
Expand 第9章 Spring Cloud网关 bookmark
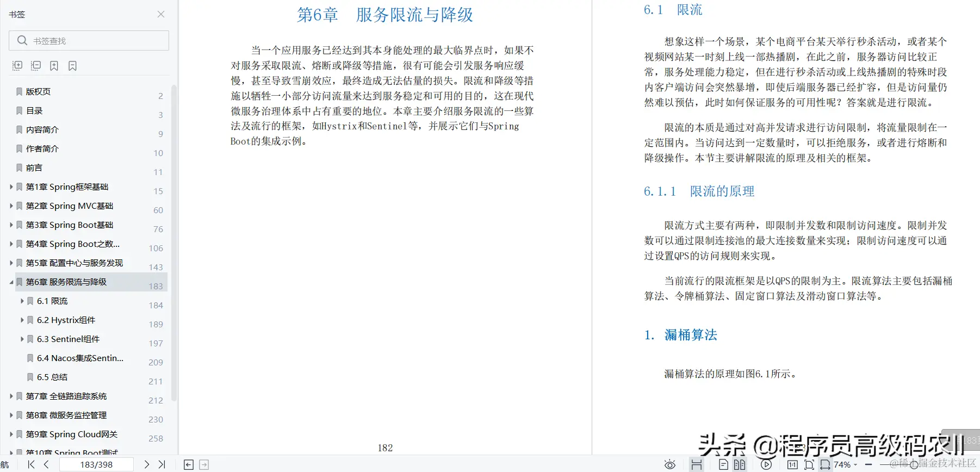(11, 434)
